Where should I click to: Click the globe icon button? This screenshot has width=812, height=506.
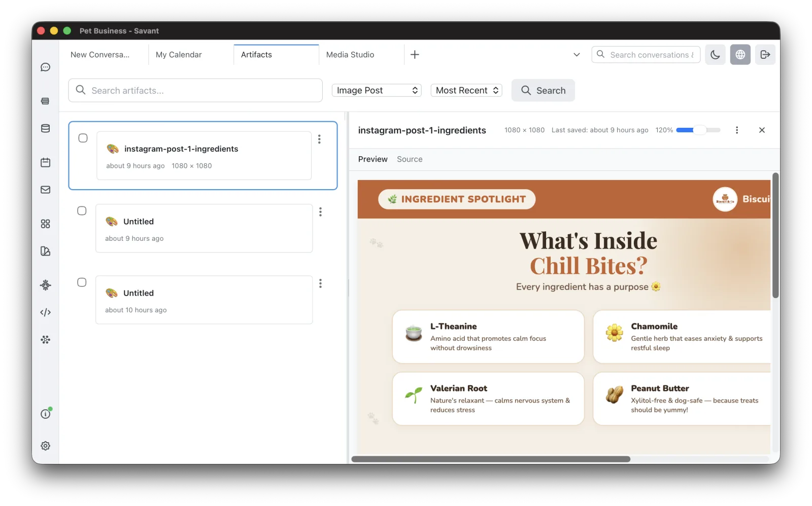tap(740, 55)
